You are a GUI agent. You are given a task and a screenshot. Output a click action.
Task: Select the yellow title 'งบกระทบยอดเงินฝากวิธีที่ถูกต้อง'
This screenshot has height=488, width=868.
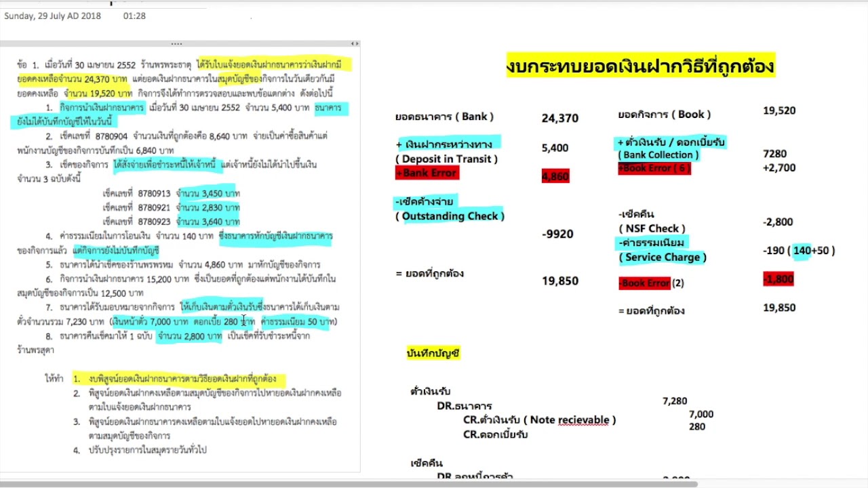coord(640,66)
